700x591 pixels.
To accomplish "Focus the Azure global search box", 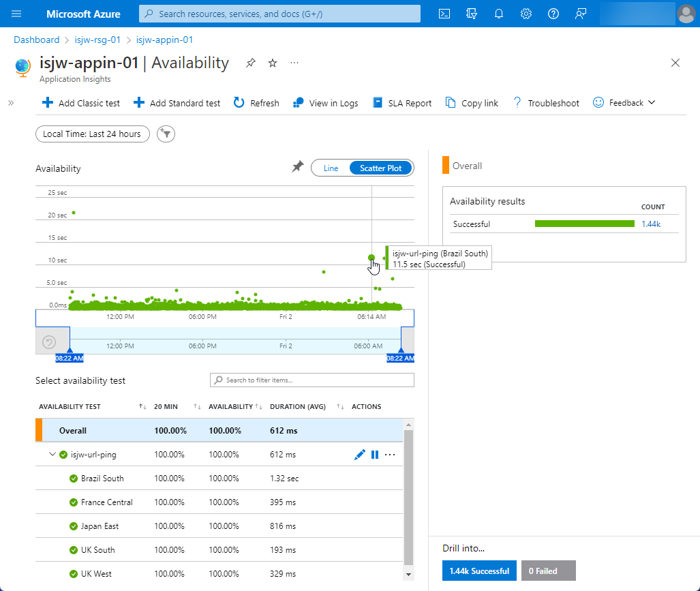I will tap(279, 14).
